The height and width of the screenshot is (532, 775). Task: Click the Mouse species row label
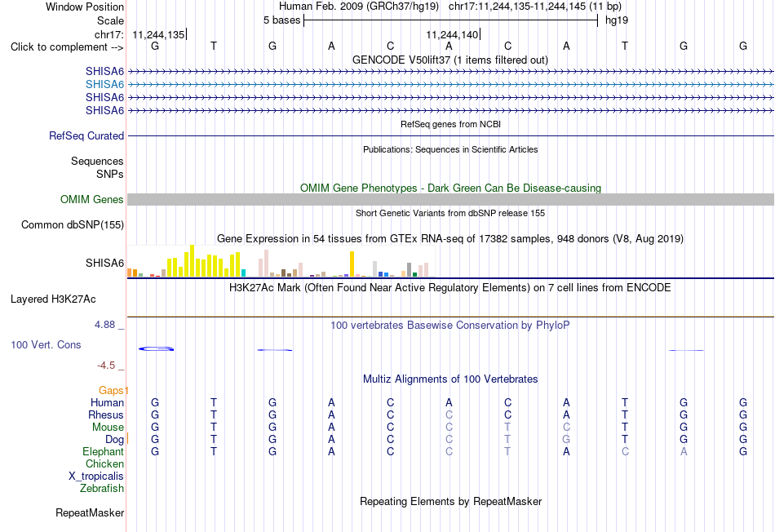coord(108,428)
